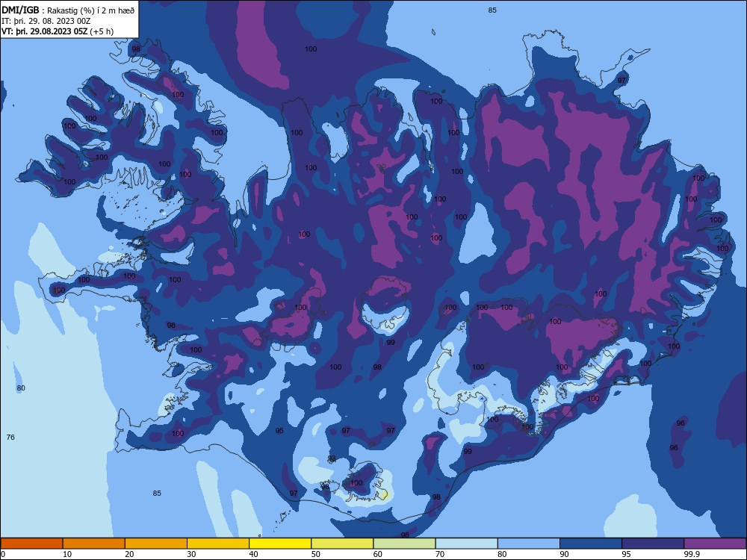Select the bright yellow 40–50 legend swatch

[x=280, y=544]
